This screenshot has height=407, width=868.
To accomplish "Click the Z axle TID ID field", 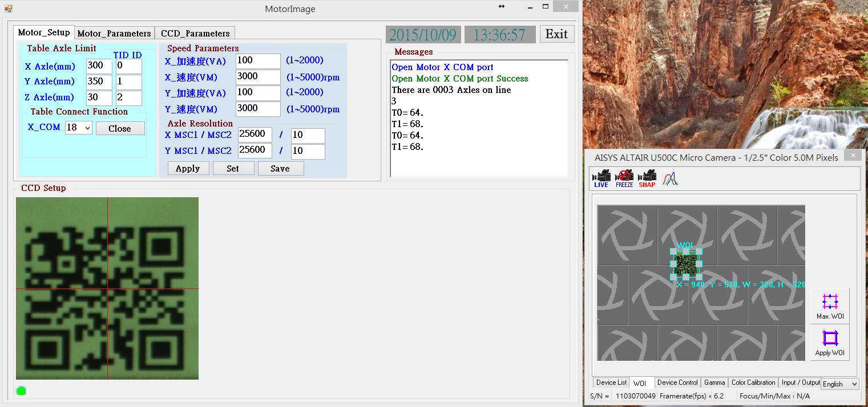I will pos(128,98).
